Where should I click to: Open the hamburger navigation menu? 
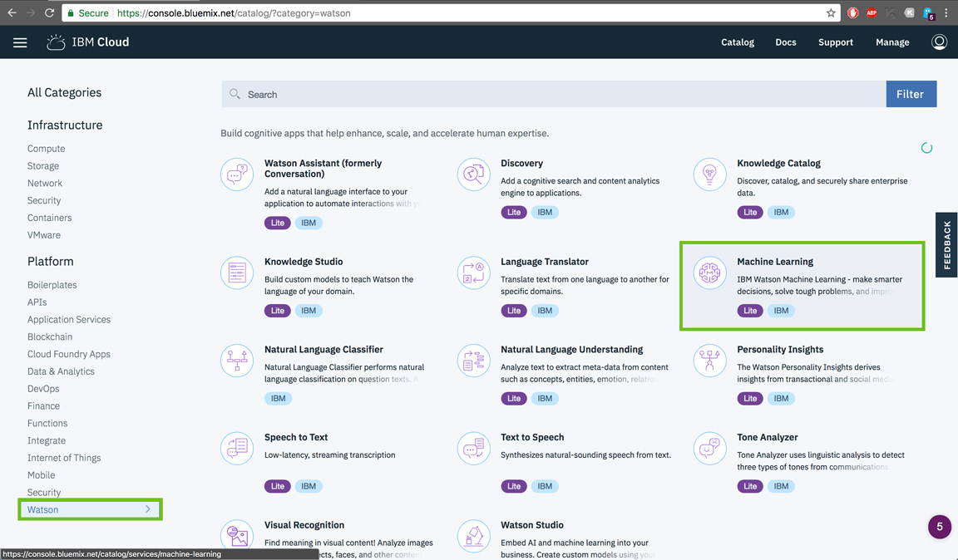click(x=20, y=42)
